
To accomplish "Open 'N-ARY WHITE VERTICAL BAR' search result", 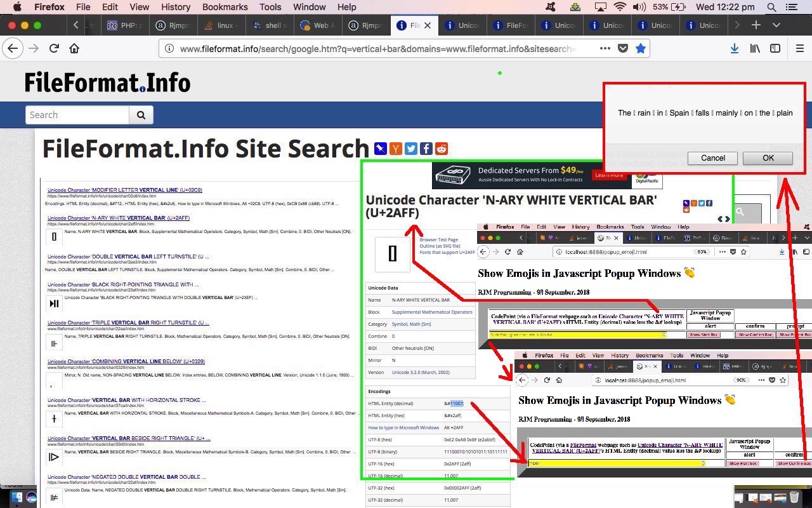I will 119,218.
